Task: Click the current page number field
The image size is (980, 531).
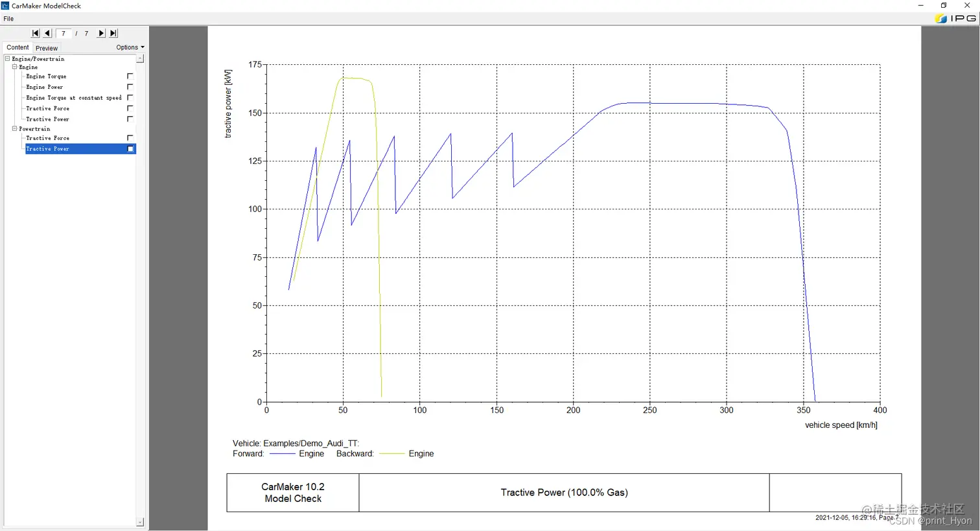Action: [x=64, y=33]
